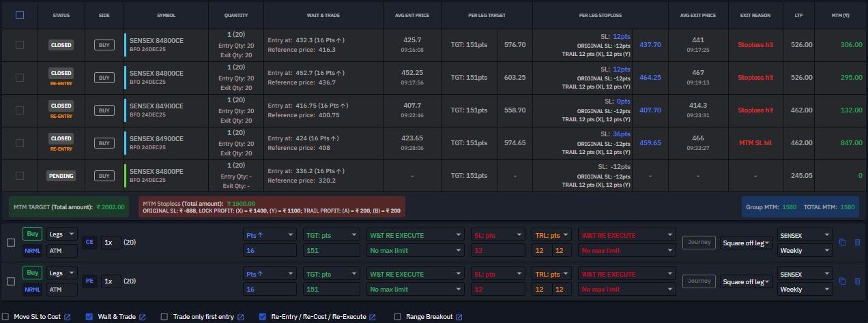The width and height of the screenshot is (868, 323).
Task: Delete the PE leg with trash icon
Action: tap(858, 281)
